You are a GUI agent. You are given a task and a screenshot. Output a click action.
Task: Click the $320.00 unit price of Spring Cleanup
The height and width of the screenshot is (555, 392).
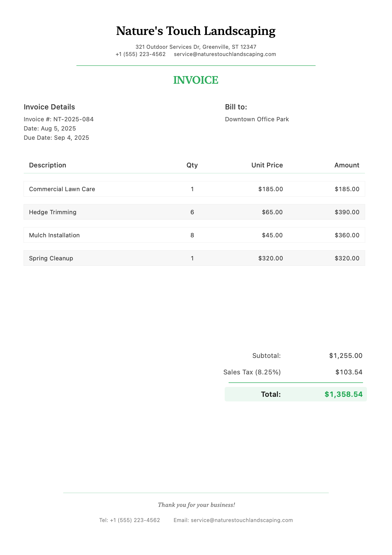click(271, 258)
